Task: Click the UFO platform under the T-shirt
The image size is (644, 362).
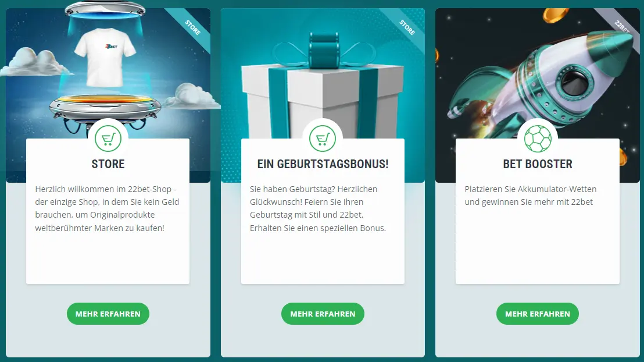Action: [x=105, y=108]
